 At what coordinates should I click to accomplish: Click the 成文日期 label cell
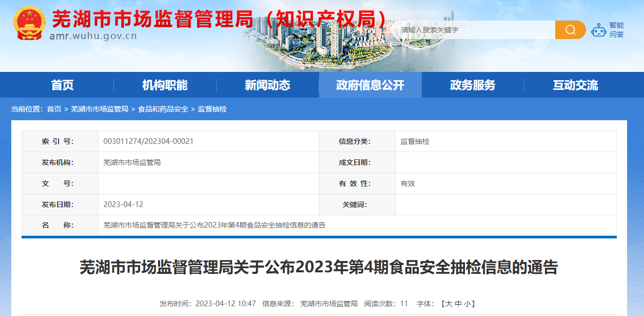(357, 162)
